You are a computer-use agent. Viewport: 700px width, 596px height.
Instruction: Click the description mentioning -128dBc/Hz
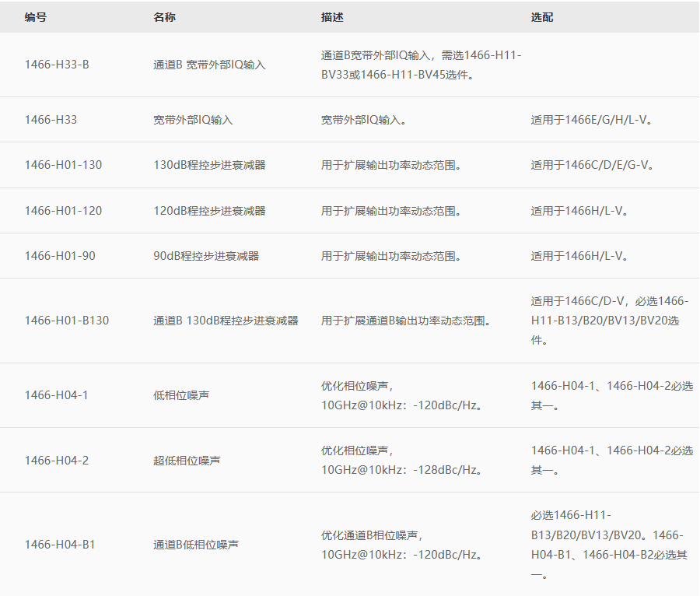tap(402, 461)
